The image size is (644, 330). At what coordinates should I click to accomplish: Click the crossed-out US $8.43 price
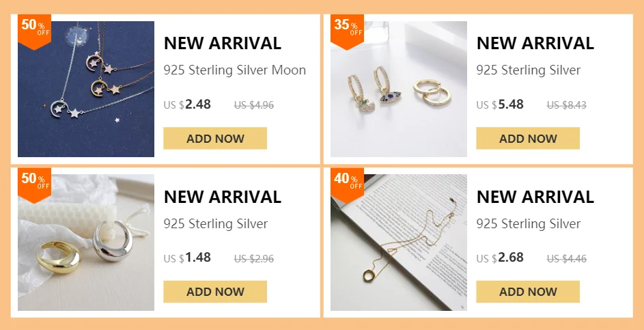coord(566,105)
